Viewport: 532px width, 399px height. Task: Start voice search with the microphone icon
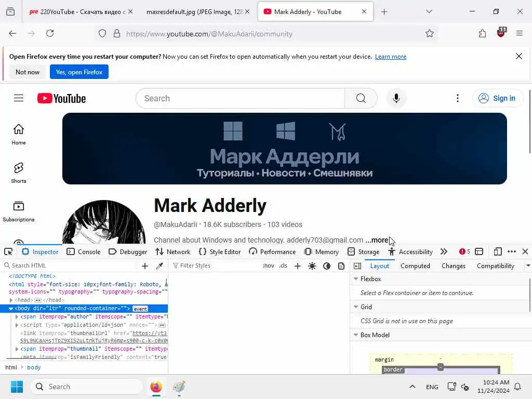(396, 98)
